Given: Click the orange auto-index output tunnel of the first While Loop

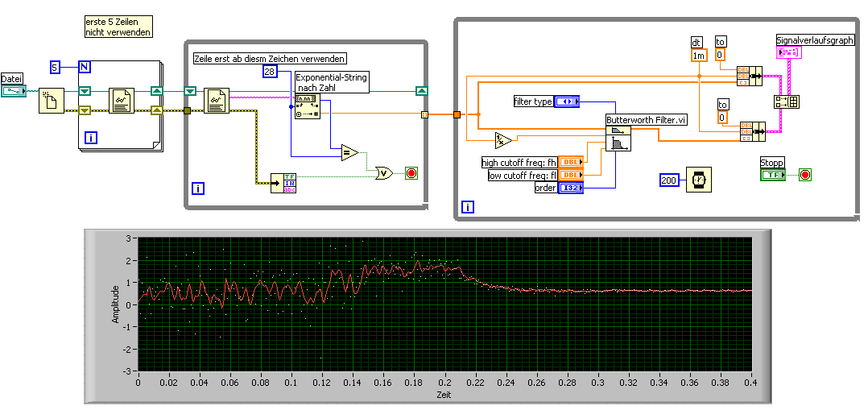Looking at the screenshot, I should (x=424, y=114).
